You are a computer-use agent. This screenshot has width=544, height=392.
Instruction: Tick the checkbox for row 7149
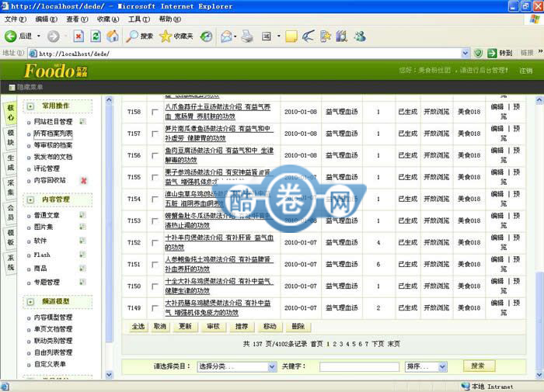(x=155, y=308)
